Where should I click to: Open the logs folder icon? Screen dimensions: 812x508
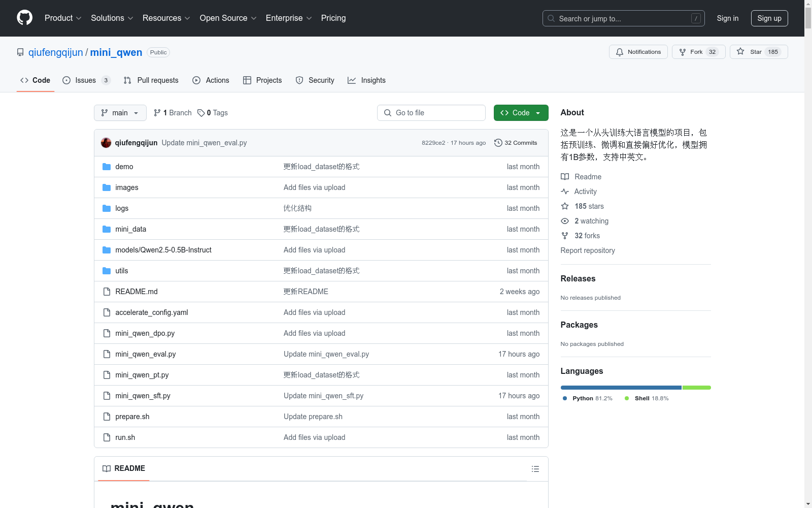pyautogui.click(x=107, y=208)
